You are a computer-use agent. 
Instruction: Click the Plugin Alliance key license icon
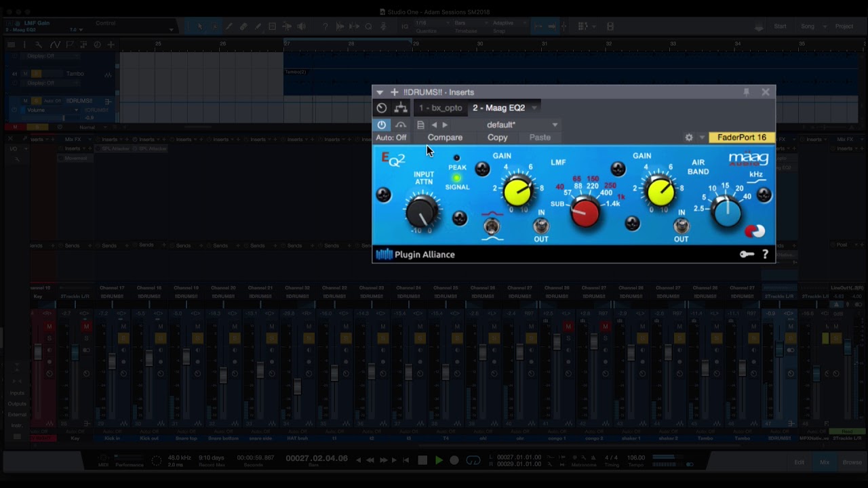click(747, 254)
